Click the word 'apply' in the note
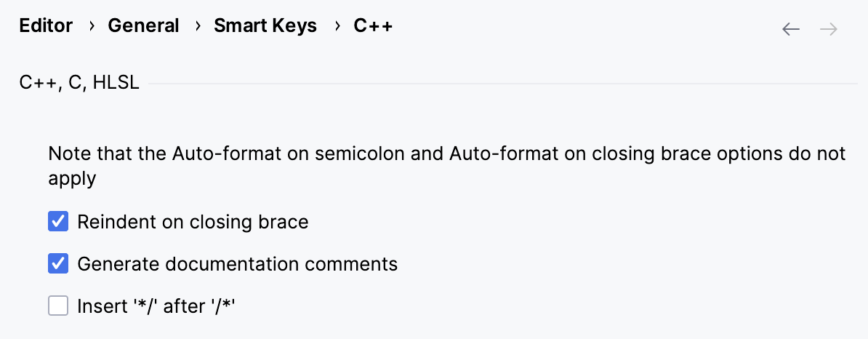This screenshot has width=868, height=339. (72, 179)
